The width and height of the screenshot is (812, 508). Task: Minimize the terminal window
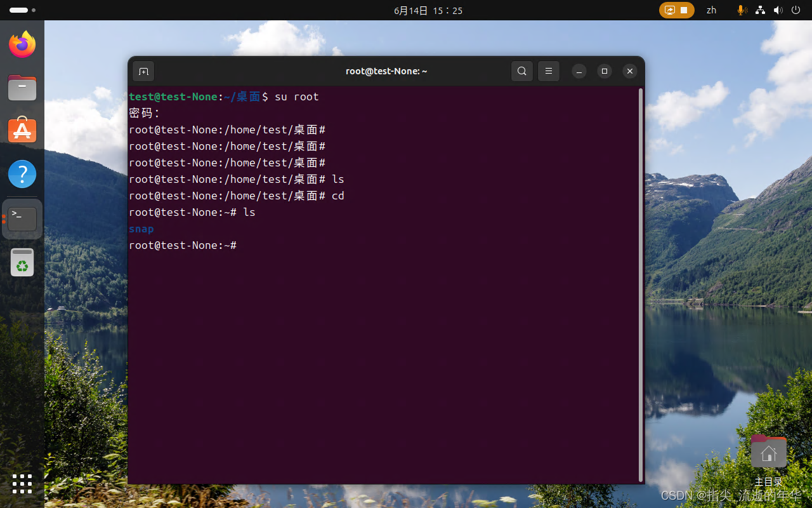579,71
